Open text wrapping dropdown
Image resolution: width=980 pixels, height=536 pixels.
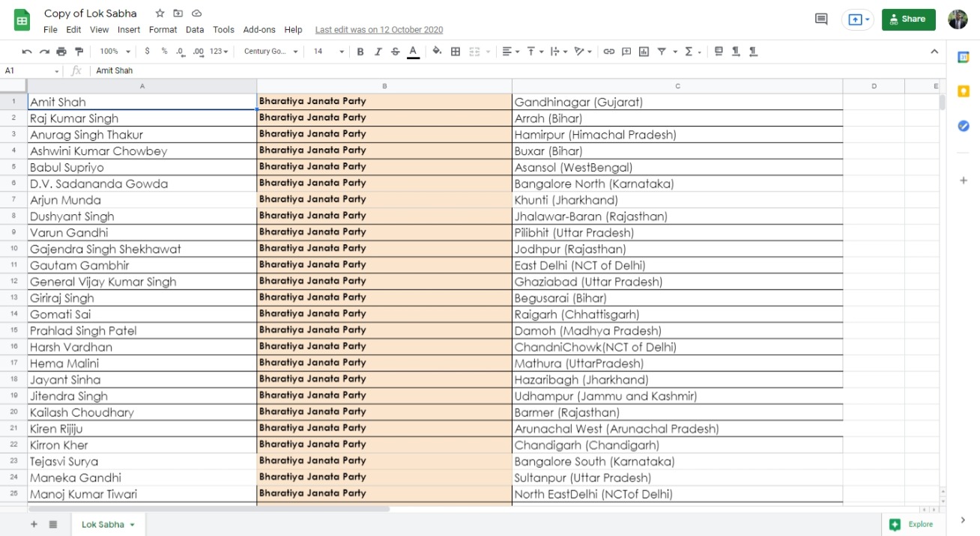(559, 52)
